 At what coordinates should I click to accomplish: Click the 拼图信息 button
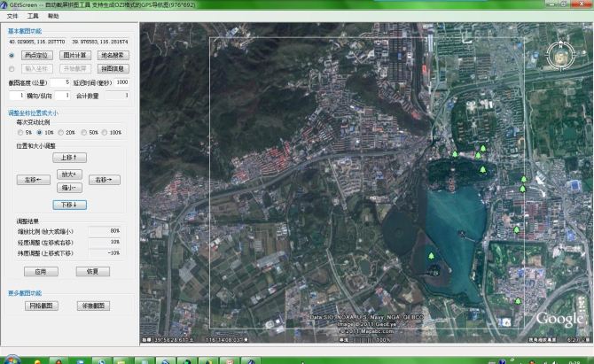tap(113, 68)
